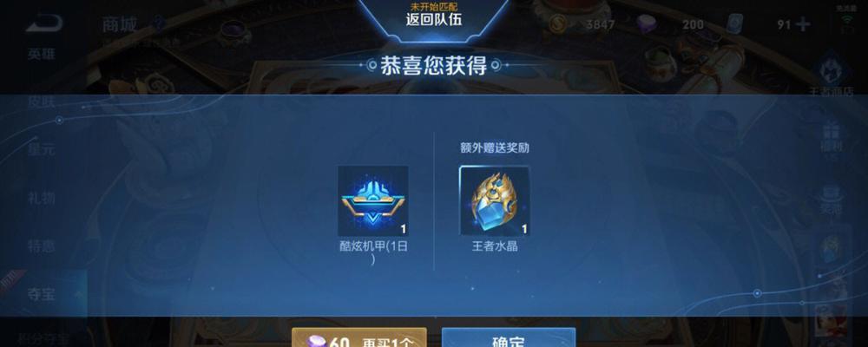Click the plus icon to add tickets
This screenshot has width=868, height=347.
tap(802, 24)
